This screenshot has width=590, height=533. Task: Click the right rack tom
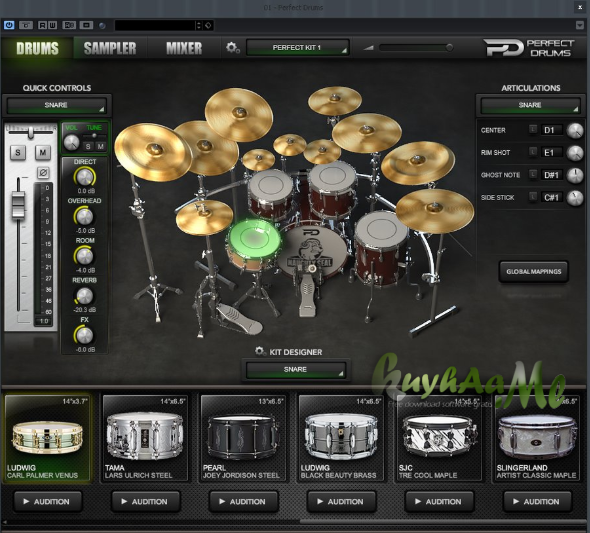tap(333, 190)
